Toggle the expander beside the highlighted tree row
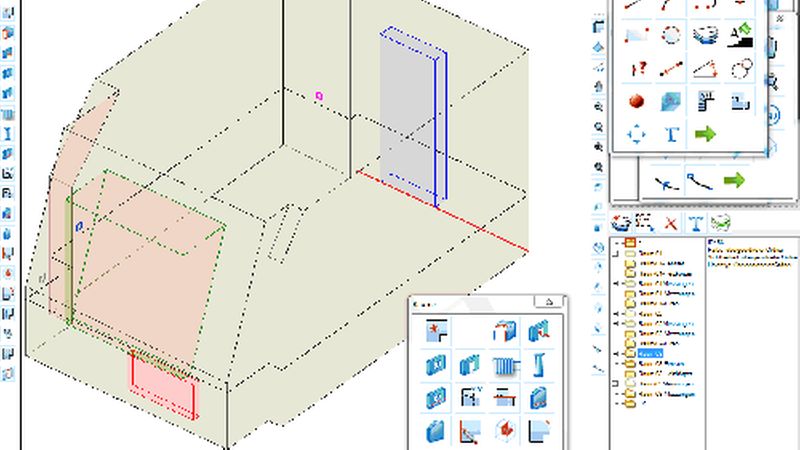The height and width of the screenshot is (450, 800). point(616,354)
